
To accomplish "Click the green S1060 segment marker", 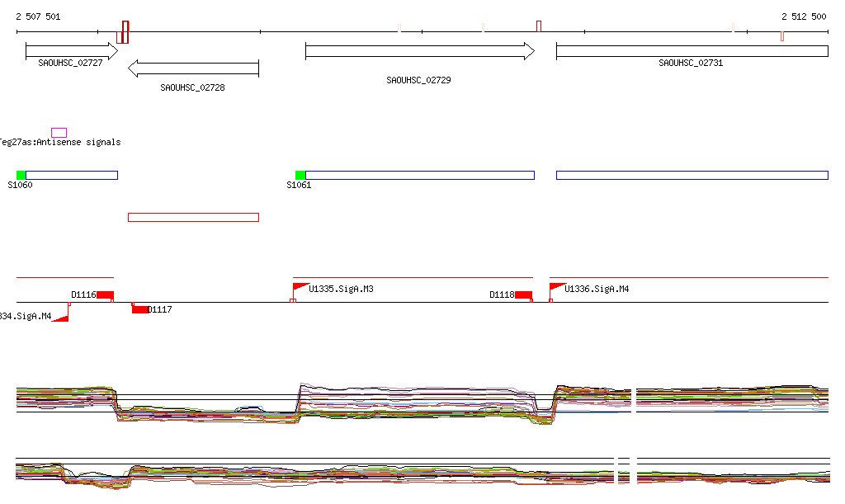I will coord(21,175).
